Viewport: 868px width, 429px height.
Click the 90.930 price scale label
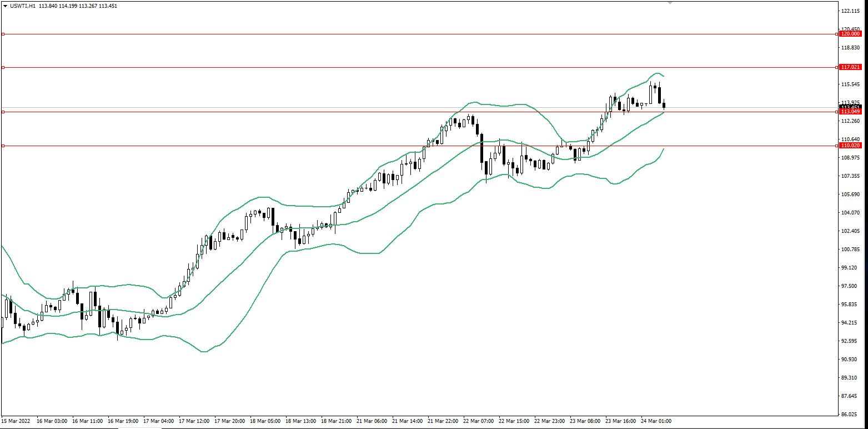click(x=849, y=360)
